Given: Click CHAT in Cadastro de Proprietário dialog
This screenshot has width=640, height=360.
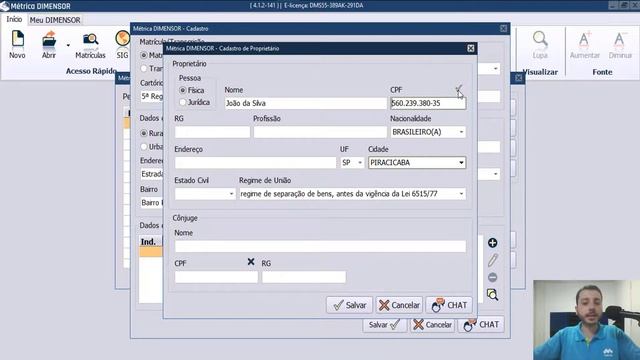Looking at the screenshot, I should point(449,305).
